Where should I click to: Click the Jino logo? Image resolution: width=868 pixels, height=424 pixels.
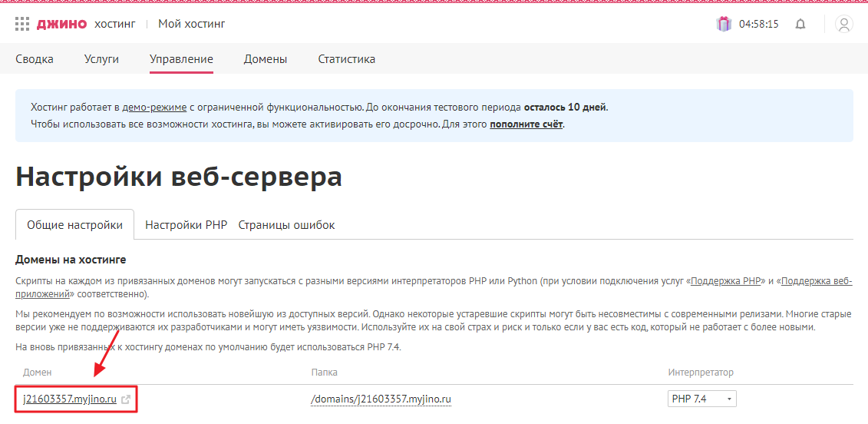(x=61, y=24)
